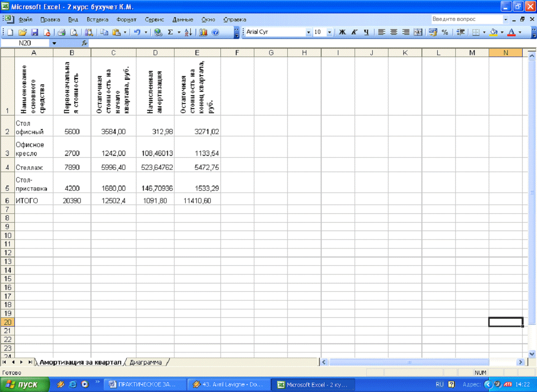Click the Save icon in toolbar

point(34,32)
